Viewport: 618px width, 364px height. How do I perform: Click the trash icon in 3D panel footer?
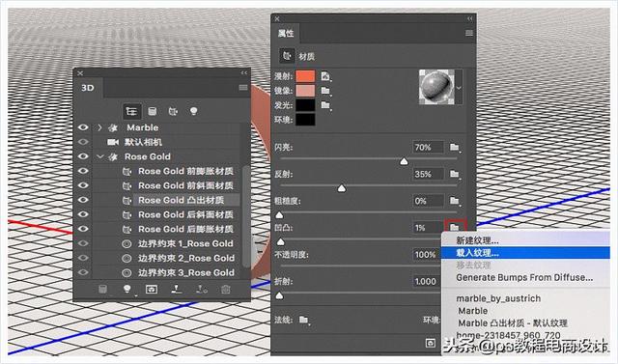[225, 289]
